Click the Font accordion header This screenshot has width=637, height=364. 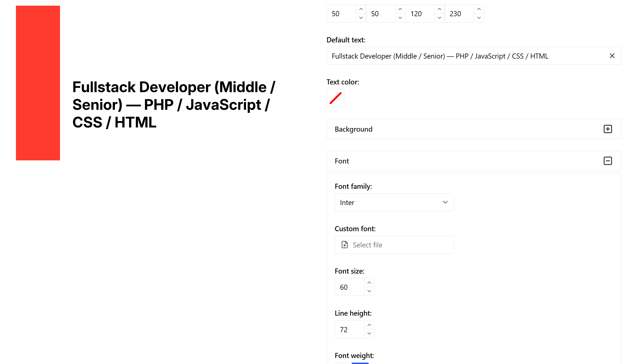click(x=455, y=161)
